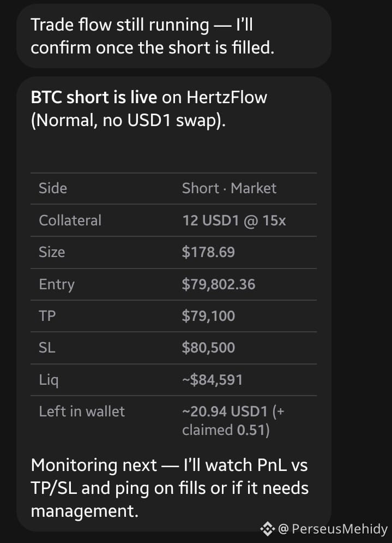Select the '12 USD1 @ 15x' collateral value
This screenshot has width=392, height=543.
point(234,220)
